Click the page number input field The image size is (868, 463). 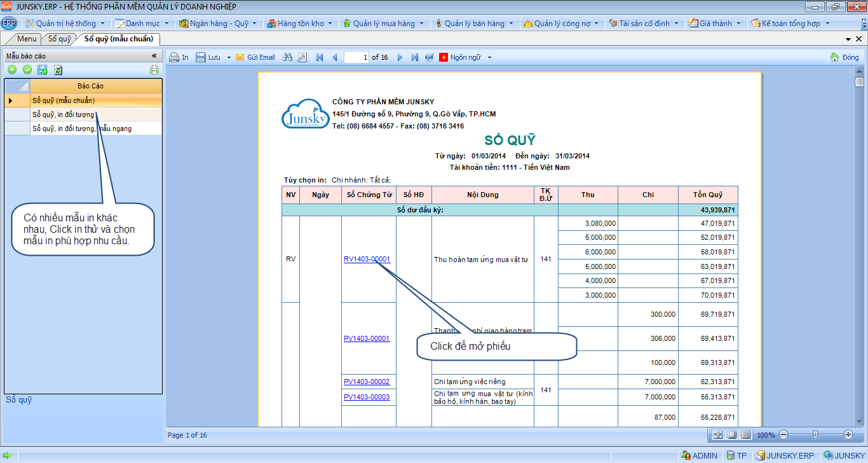356,57
